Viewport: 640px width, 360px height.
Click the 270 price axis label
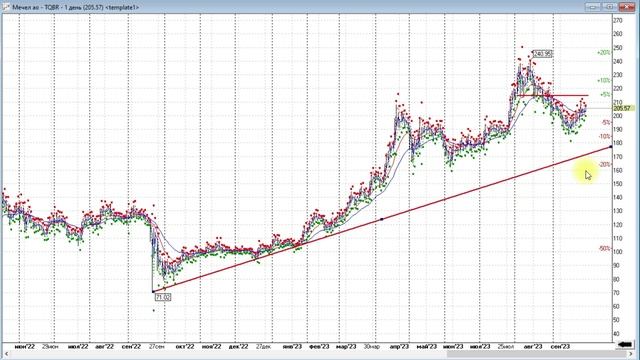coord(618,20)
